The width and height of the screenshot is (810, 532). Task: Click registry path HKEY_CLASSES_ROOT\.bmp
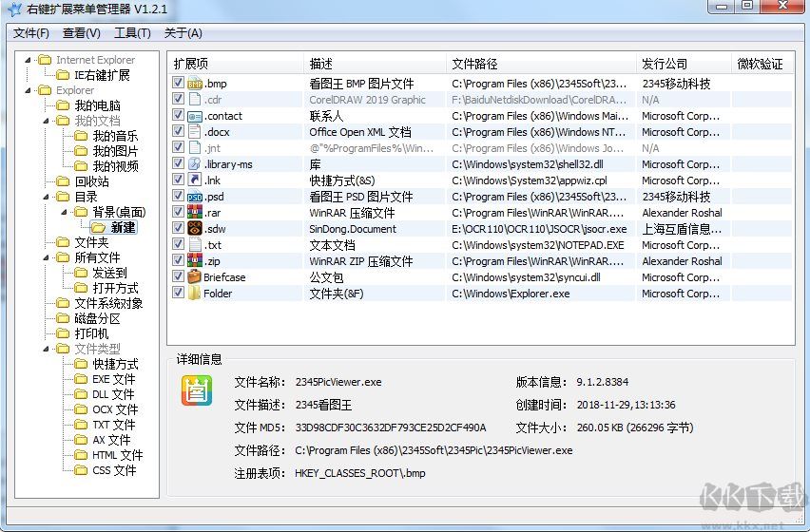(x=360, y=473)
